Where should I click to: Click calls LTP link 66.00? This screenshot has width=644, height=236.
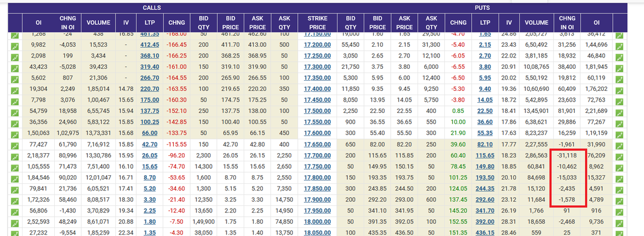pyautogui.click(x=150, y=133)
